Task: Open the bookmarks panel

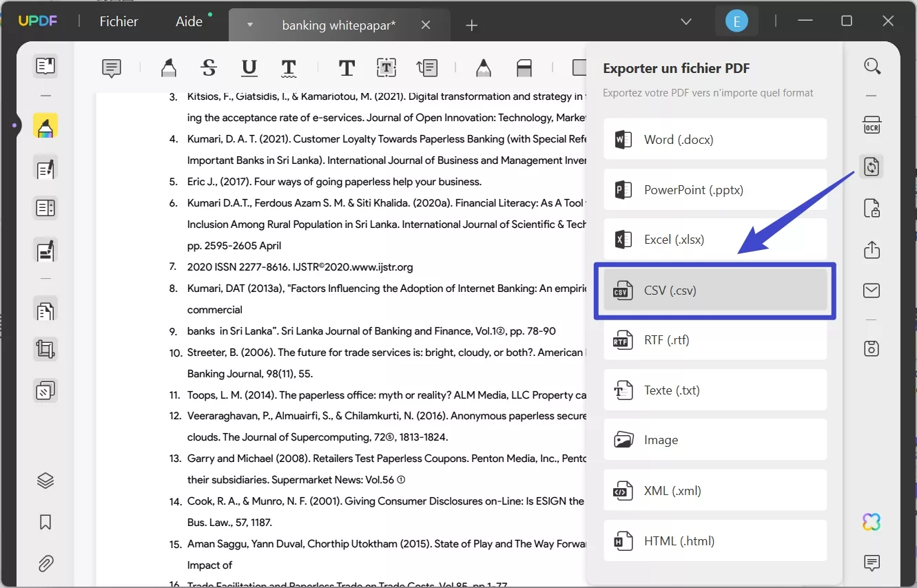Action: tap(45, 522)
